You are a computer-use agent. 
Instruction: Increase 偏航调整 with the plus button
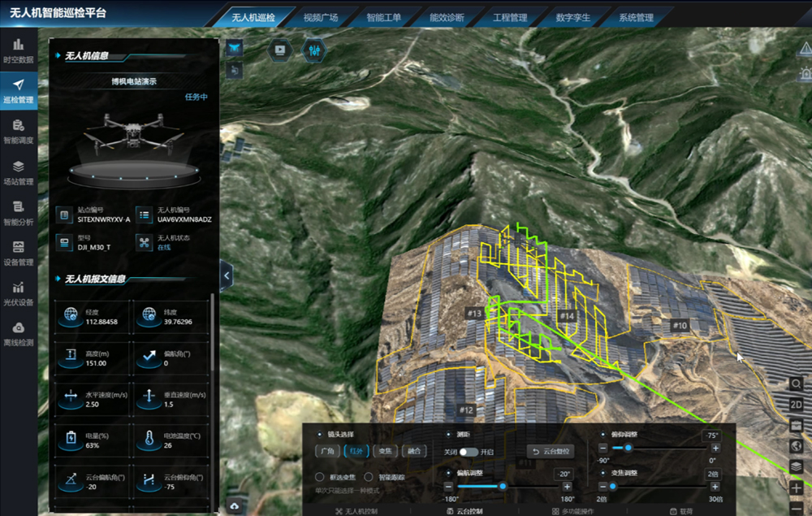[x=568, y=486]
